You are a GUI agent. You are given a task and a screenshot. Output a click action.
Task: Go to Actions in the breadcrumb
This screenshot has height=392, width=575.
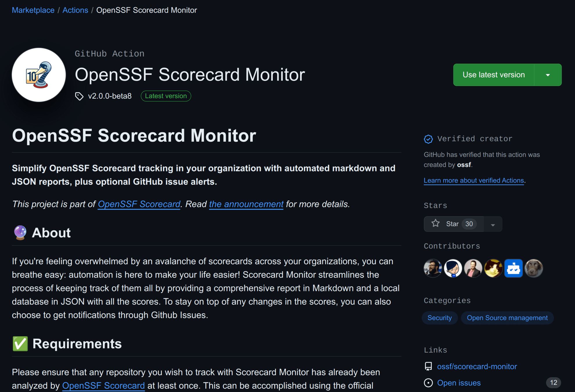pos(75,10)
